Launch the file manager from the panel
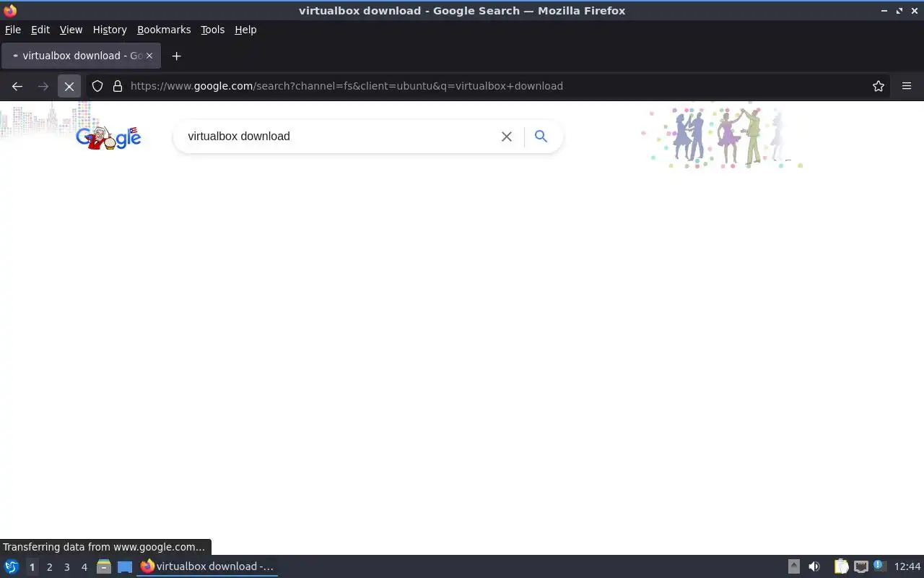924x578 pixels. (x=104, y=566)
